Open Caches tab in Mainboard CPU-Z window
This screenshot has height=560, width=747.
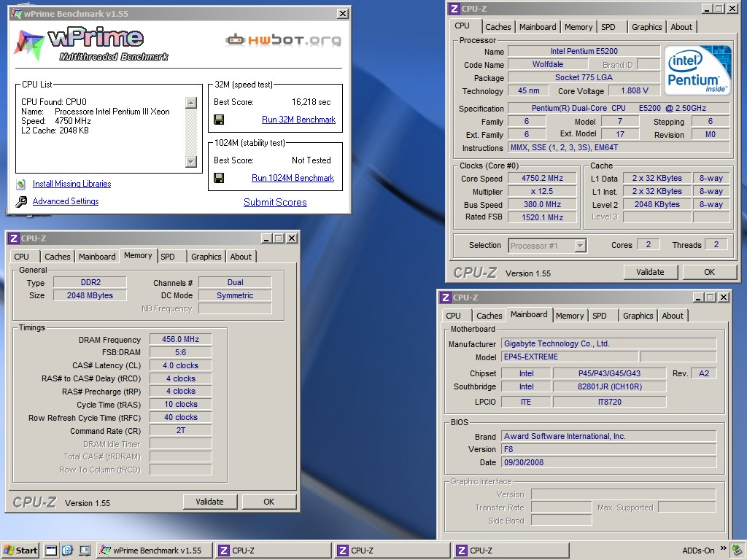tap(489, 316)
